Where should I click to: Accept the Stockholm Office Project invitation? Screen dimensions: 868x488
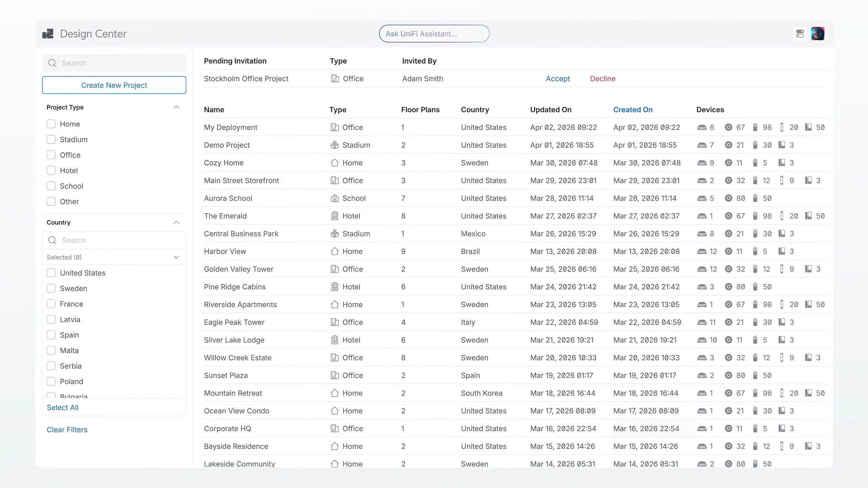(558, 79)
